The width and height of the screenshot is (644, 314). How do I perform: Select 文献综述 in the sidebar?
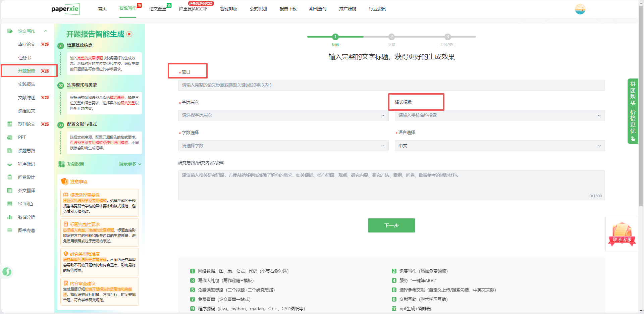[x=26, y=98]
